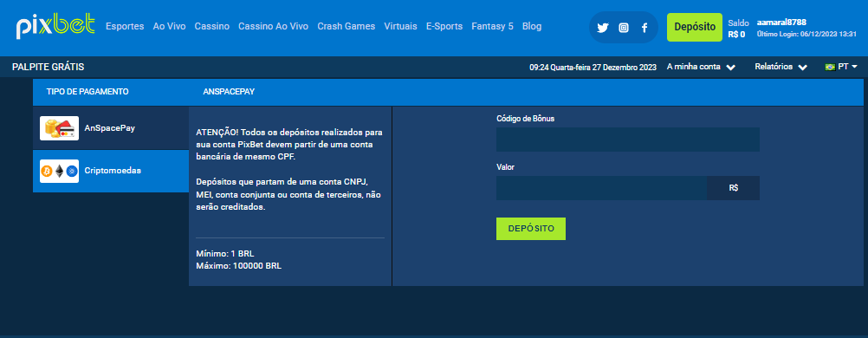Open Fantasy 5
Image resolution: width=868 pixels, height=338 pixels.
493,26
